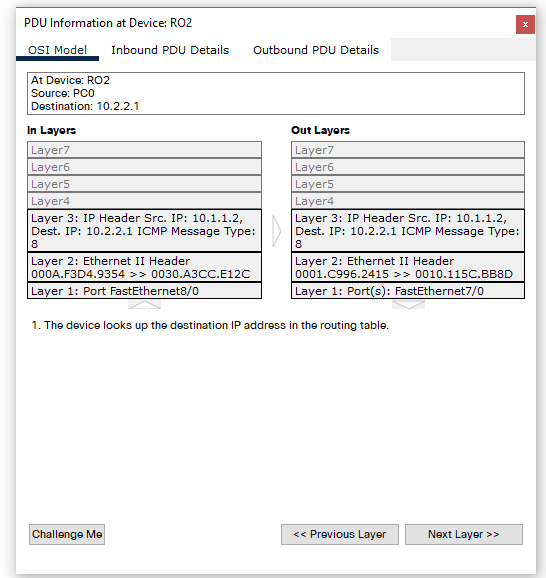Select Out Layers Layer 3 IP Header

pyautogui.click(x=408, y=231)
